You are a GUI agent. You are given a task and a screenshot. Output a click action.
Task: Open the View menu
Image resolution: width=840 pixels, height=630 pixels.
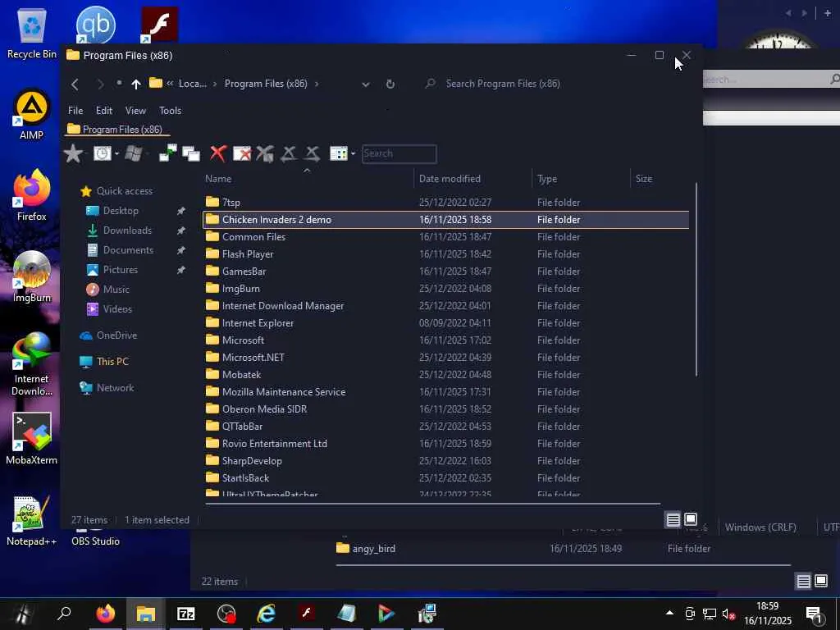tap(135, 111)
